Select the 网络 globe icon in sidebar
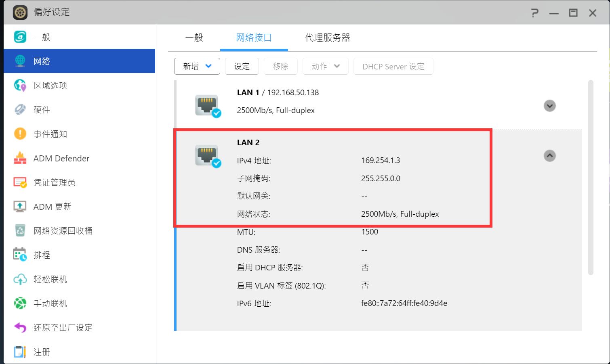Screen dimensions: 610x364 [x=20, y=61]
